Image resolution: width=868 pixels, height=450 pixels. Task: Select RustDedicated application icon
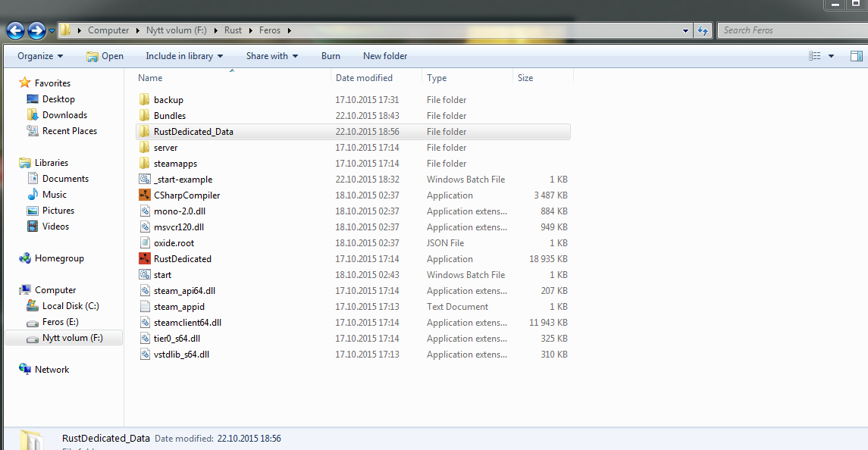145,259
